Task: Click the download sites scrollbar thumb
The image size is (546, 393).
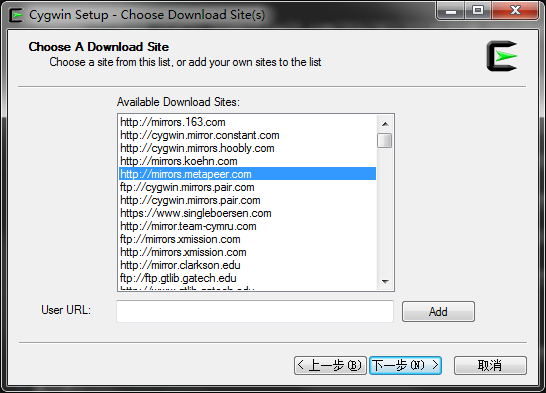Action: point(385,140)
